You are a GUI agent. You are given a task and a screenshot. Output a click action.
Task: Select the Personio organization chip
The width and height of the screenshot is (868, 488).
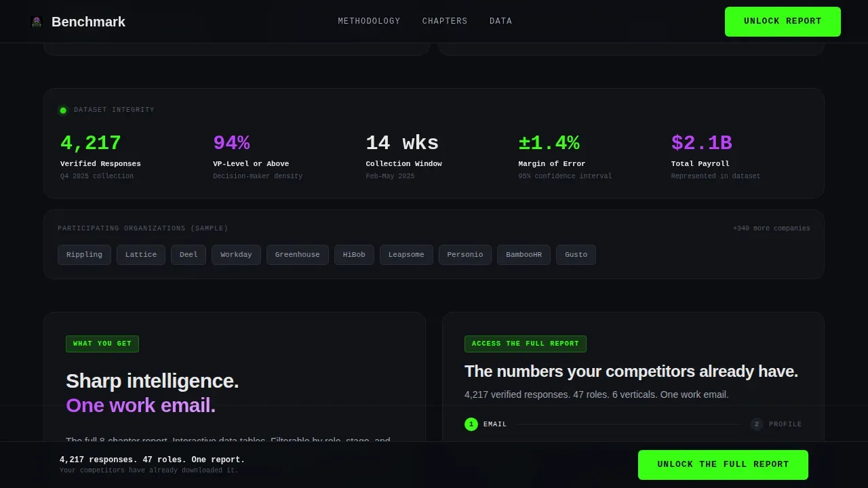(465, 255)
